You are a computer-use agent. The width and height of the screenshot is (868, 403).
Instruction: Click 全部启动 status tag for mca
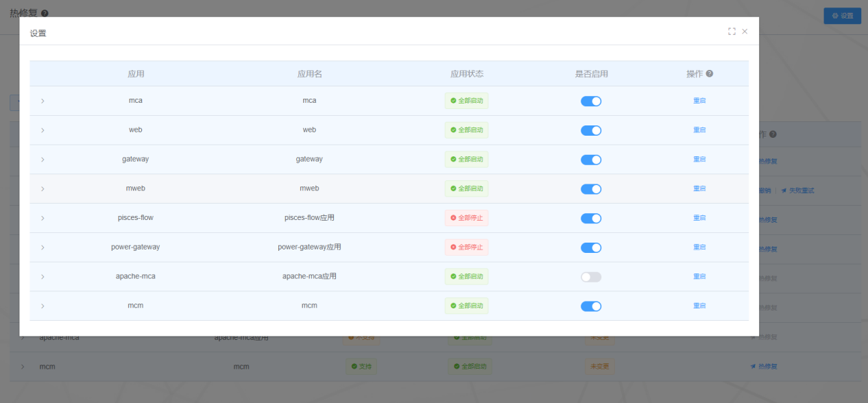(x=466, y=101)
